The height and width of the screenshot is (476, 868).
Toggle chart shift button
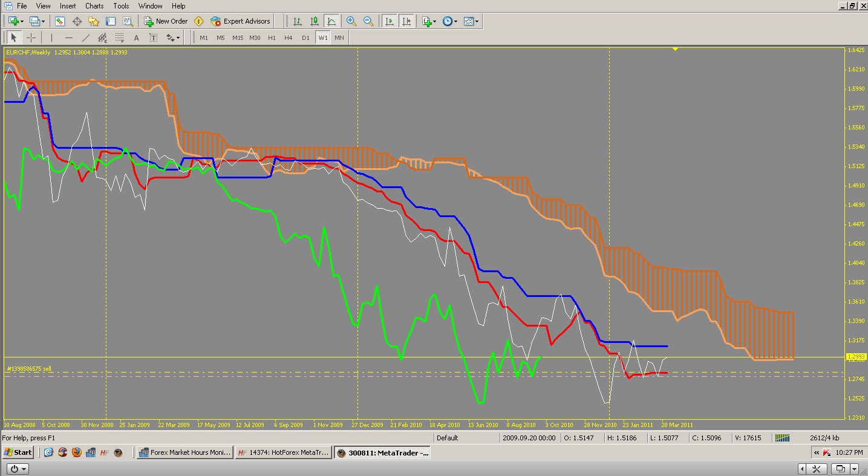point(406,21)
